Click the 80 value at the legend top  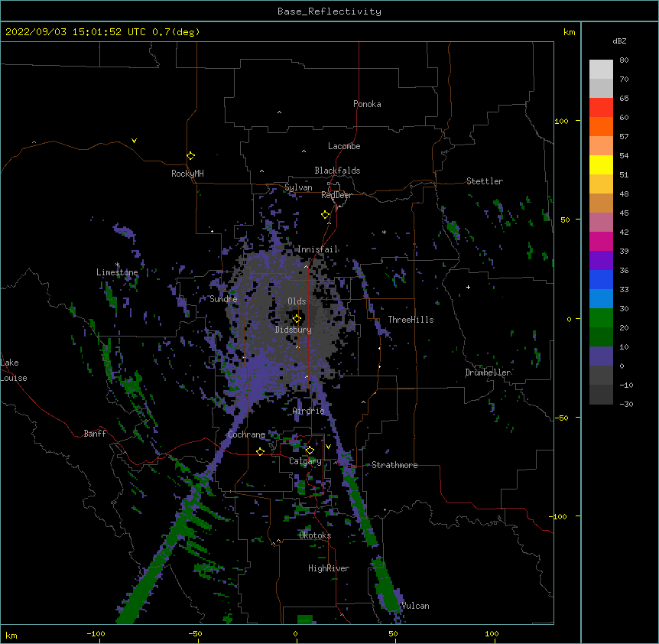[624, 60]
